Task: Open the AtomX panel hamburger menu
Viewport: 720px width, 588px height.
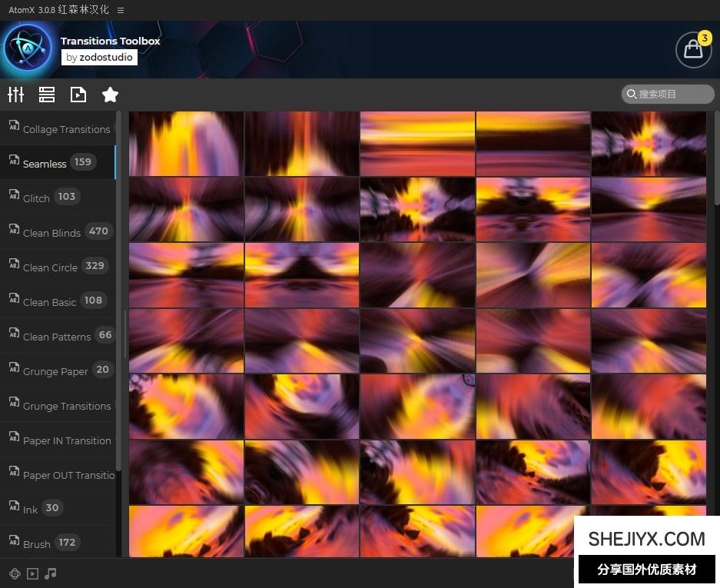Action: click(x=121, y=10)
